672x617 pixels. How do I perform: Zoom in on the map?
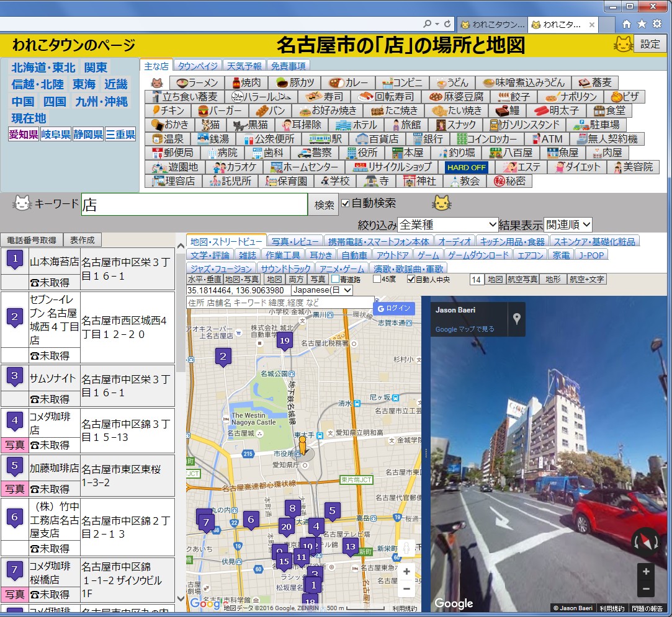(406, 572)
